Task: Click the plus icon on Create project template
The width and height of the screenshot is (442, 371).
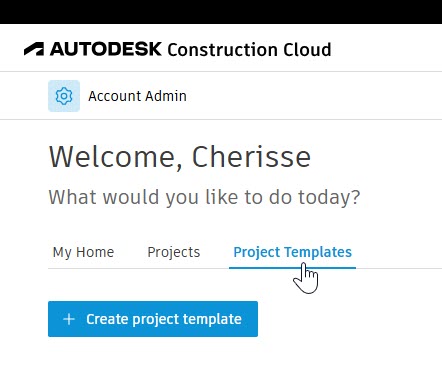Action: tap(69, 319)
